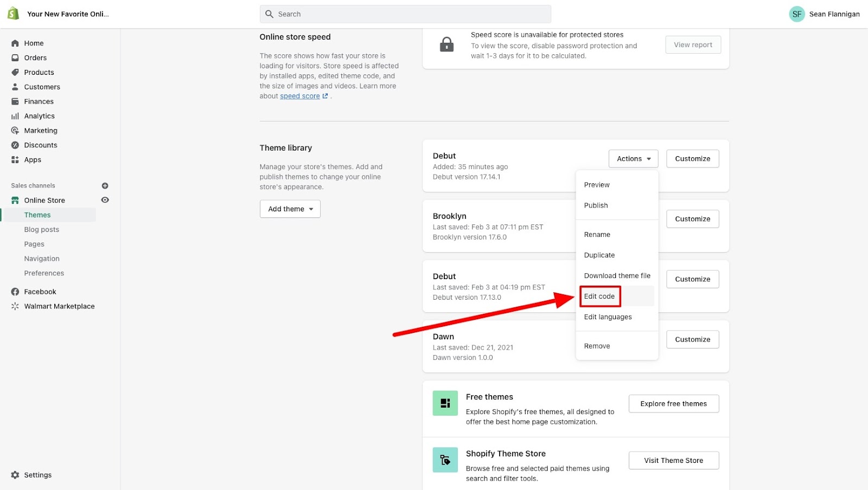Open Blog posts under Online Store

coord(42,230)
